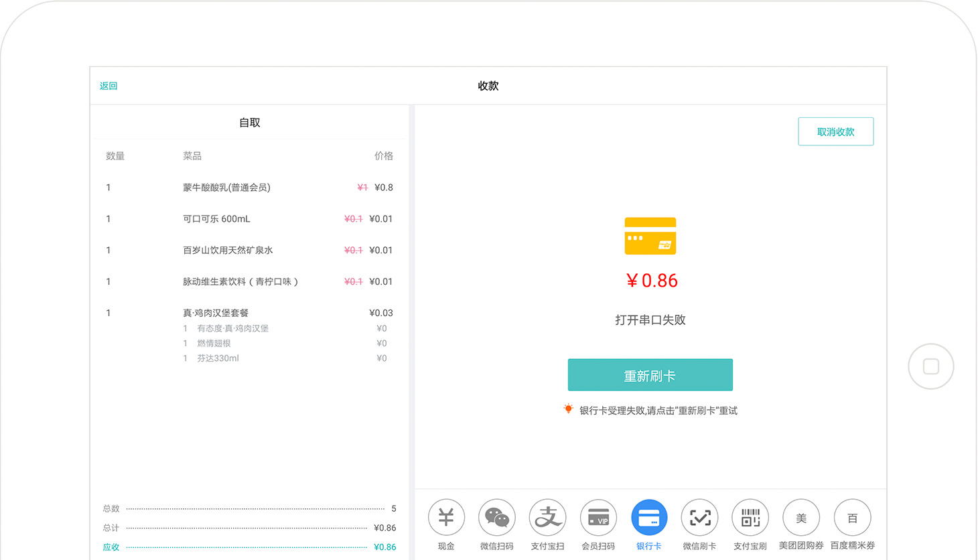Click the red ¥0.86 amount
Screen dimensions: 978x560
[x=652, y=281]
